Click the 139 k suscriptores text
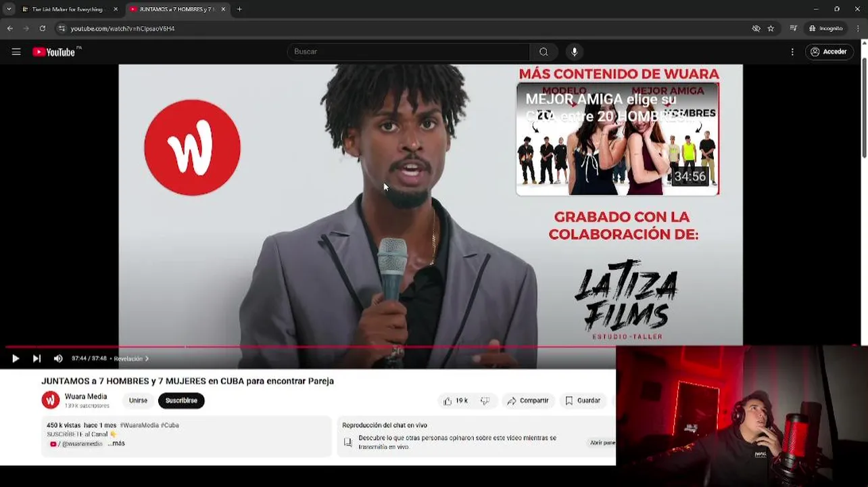The image size is (868, 487). tap(87, 406)
